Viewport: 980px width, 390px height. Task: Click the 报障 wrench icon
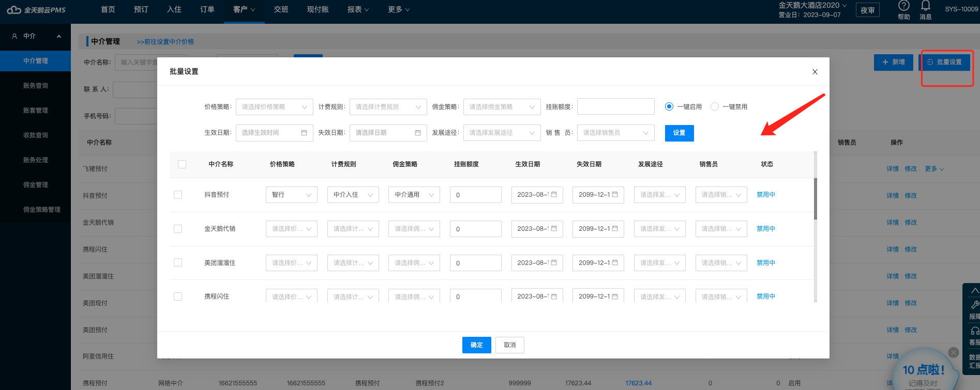[x=975, y=305]
